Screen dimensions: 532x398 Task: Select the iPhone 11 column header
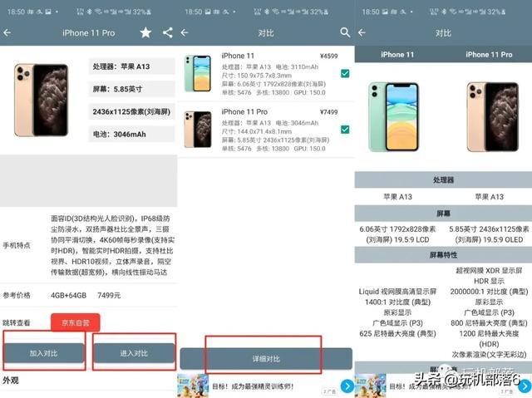coord(397,55)
